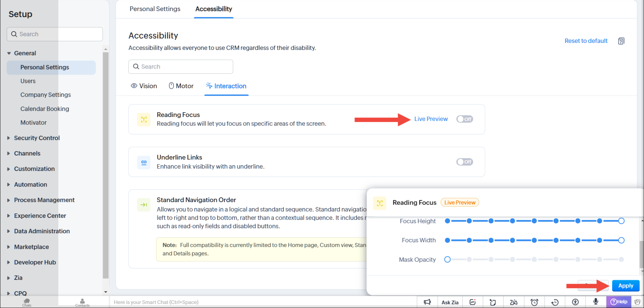Open Chats in bottom bar
Screen dimensions: 644x308
[x=26, y=302]
